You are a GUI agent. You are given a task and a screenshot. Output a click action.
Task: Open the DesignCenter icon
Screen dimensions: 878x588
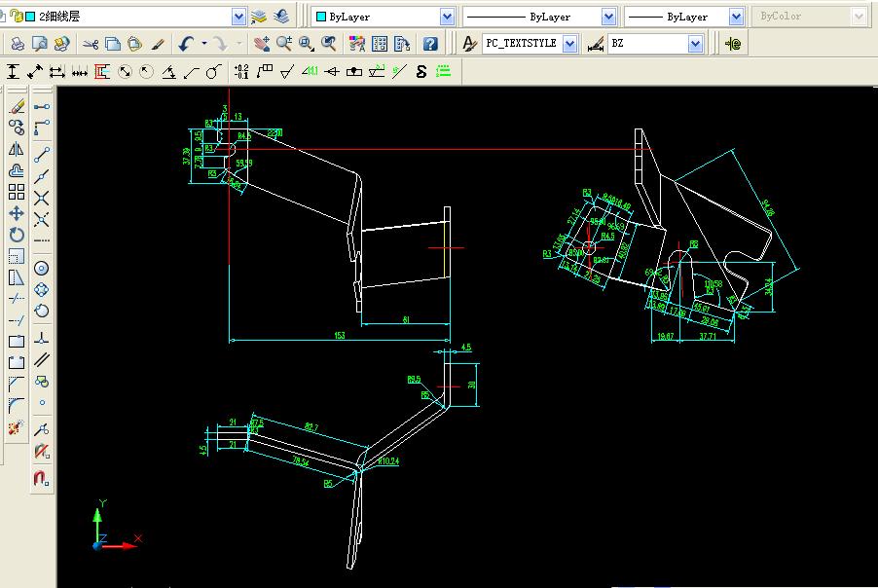click(x=379, y=43)
